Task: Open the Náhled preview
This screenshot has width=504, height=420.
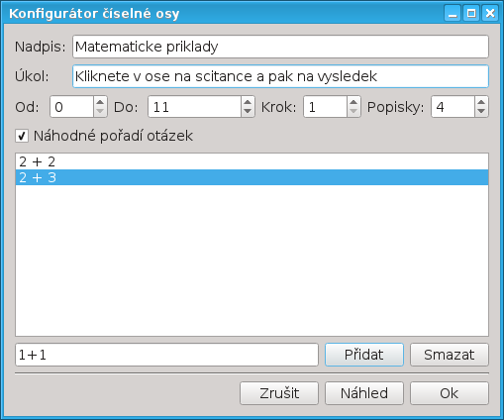Action: tap(364, 393)
